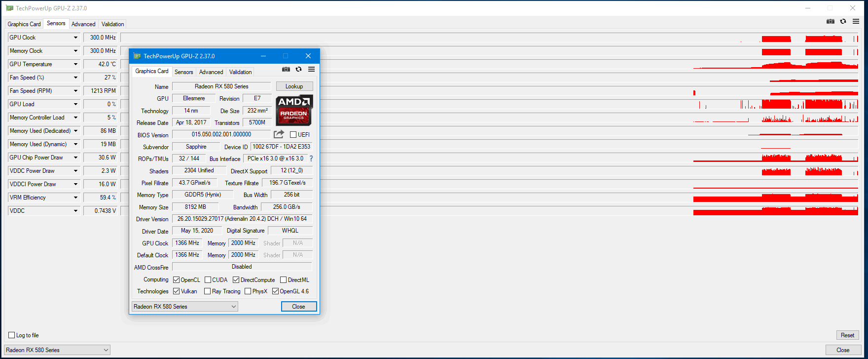Open VDDC sensor dropdown
The image size is (868, 359).
coord(75,211)
